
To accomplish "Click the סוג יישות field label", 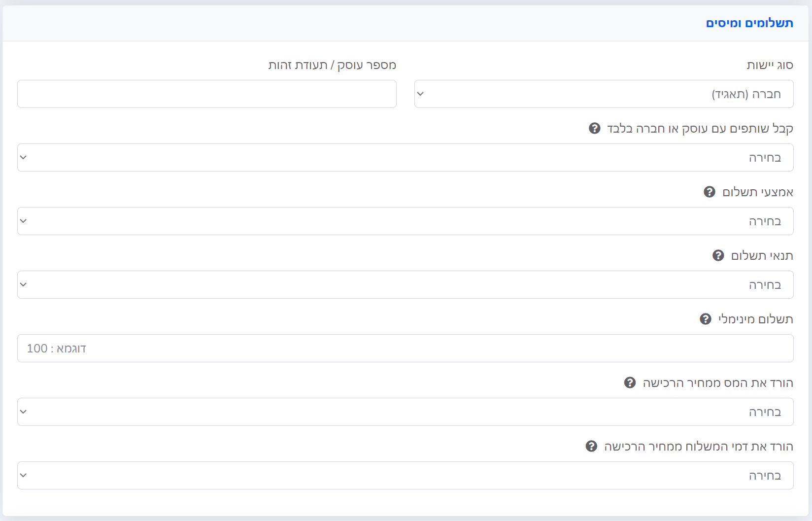I will tap(770, 65).
